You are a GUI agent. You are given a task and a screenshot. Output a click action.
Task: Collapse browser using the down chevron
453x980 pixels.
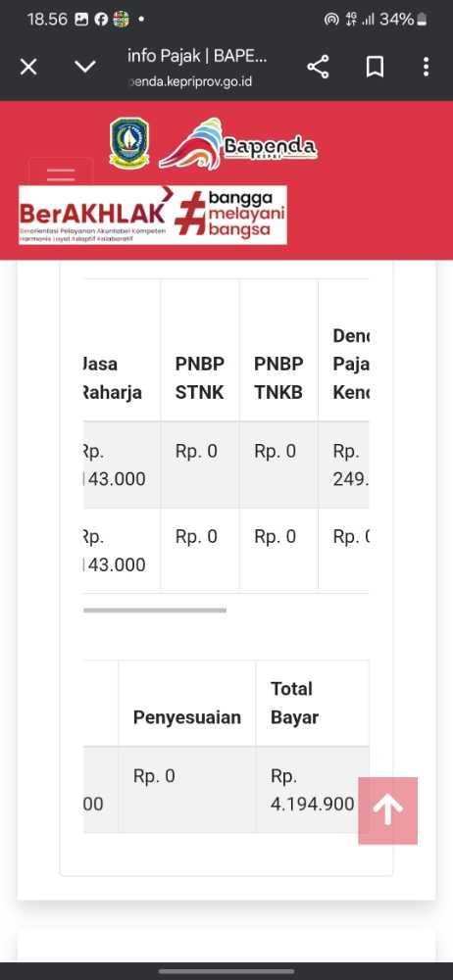tap(85, 67)
